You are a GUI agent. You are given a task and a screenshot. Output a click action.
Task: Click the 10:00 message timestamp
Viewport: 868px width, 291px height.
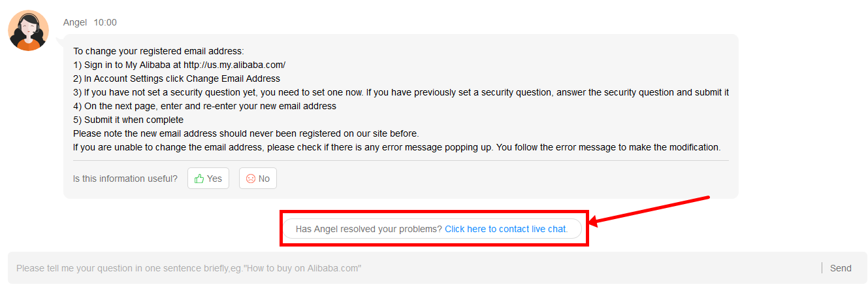point(105,22)
